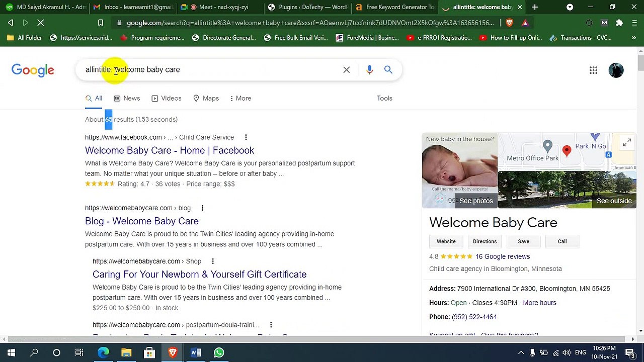Open a new browser tab
Image resolution: width=644 pixels, height=362 pixels.
coord(535,7)
